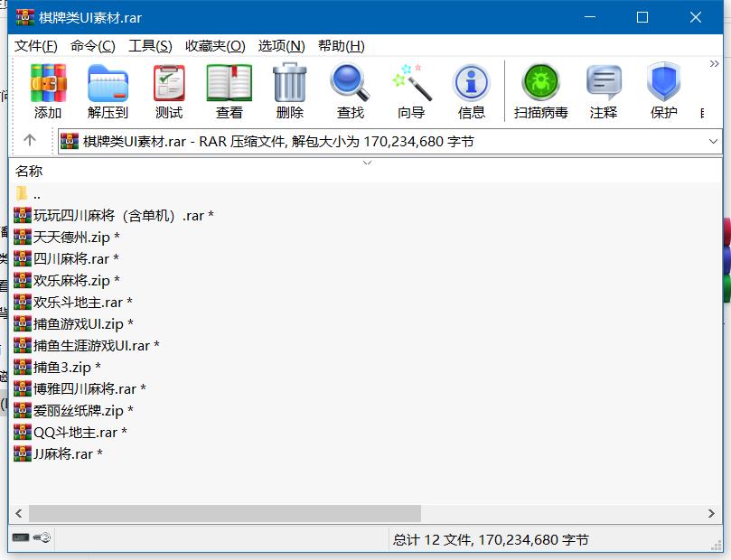Sort by Name (名称) column header
The height and width of the screenshot is (560, 731).
pyautogui.click(x=29, y=171)
